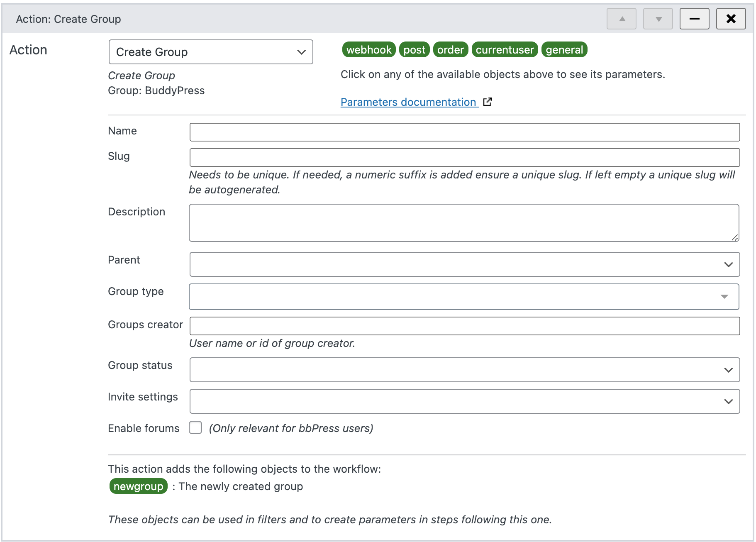The width and height of the screenshot is (756, 542).
Task: Show parameters for the webhook object
Action: point(368,49)
